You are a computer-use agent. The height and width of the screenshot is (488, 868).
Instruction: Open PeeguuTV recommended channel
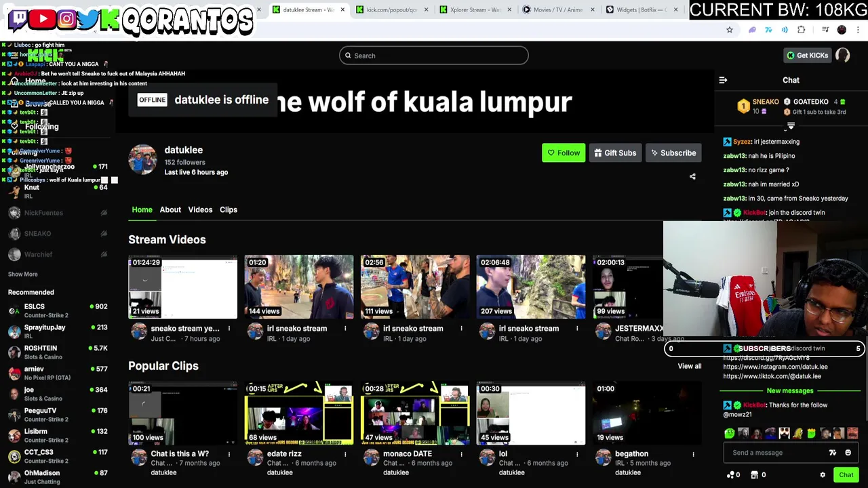pos(58,414)
